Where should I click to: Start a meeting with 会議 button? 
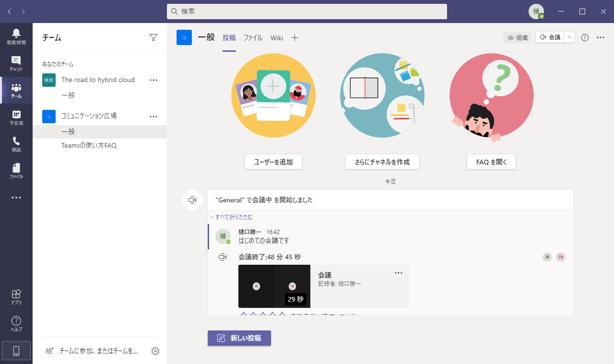550,37
